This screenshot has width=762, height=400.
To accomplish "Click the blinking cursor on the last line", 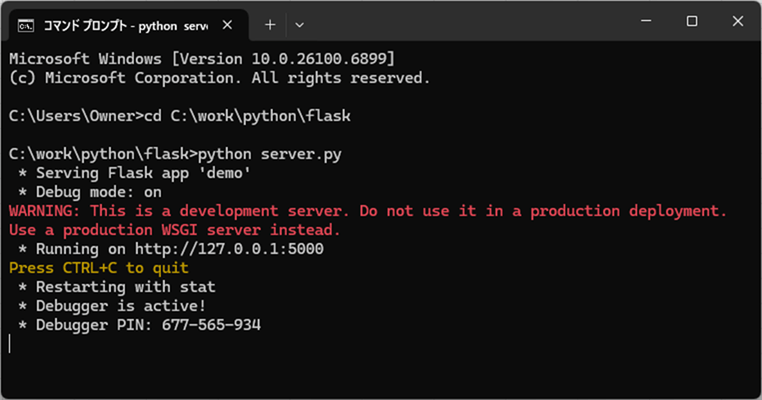I will tap(10, 344).
